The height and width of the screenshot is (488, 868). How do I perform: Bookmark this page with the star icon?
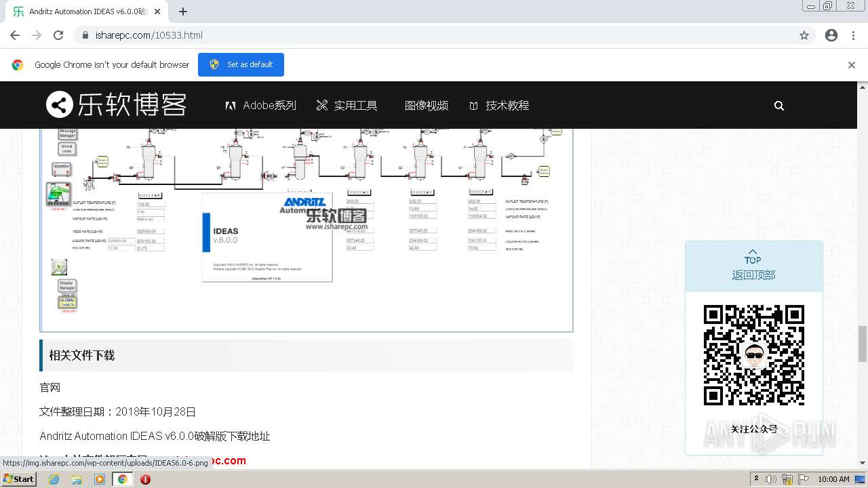point(804,35)
